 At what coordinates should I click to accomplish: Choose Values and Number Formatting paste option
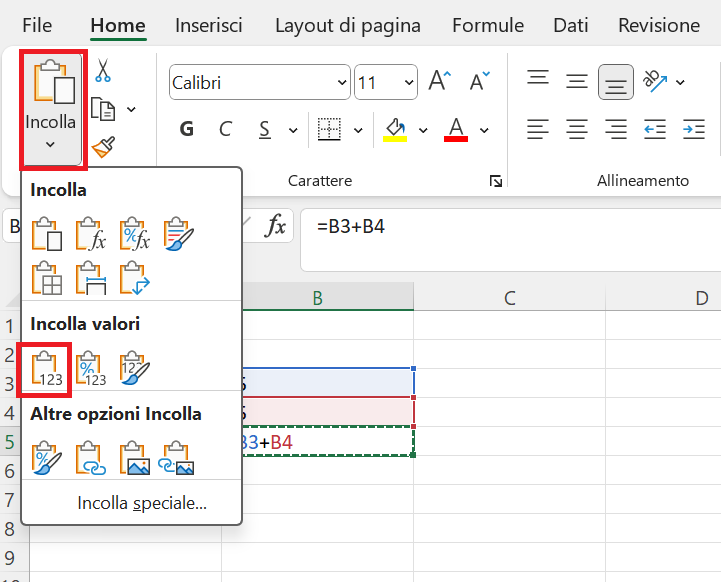pyautogui.click(x=91, y=368)
